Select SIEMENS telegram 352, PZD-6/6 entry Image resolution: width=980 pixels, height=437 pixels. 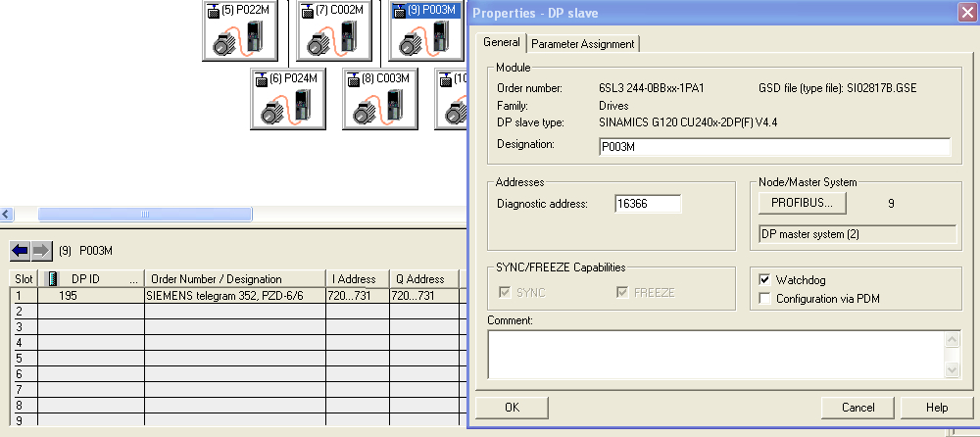pyautogui.click(x=235, y=296)
